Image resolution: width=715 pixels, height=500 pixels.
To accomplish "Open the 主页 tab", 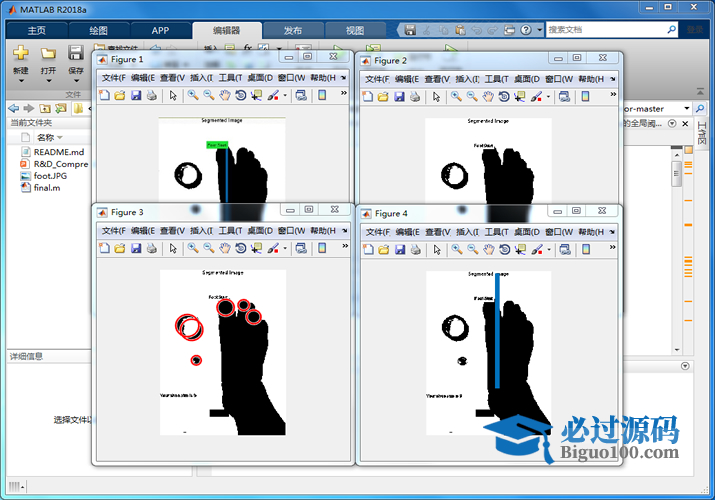I will (36, 31).
